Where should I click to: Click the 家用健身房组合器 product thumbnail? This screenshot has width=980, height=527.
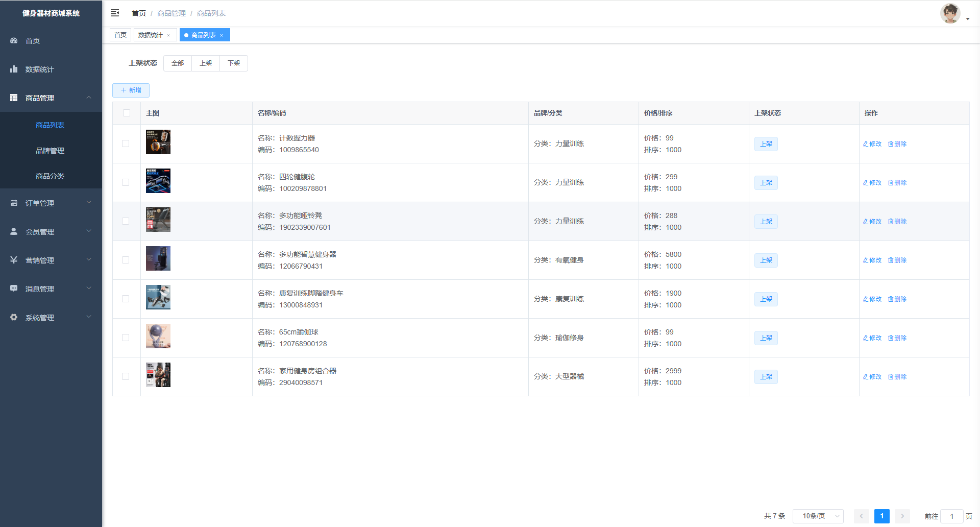click(x=158, y=375)
